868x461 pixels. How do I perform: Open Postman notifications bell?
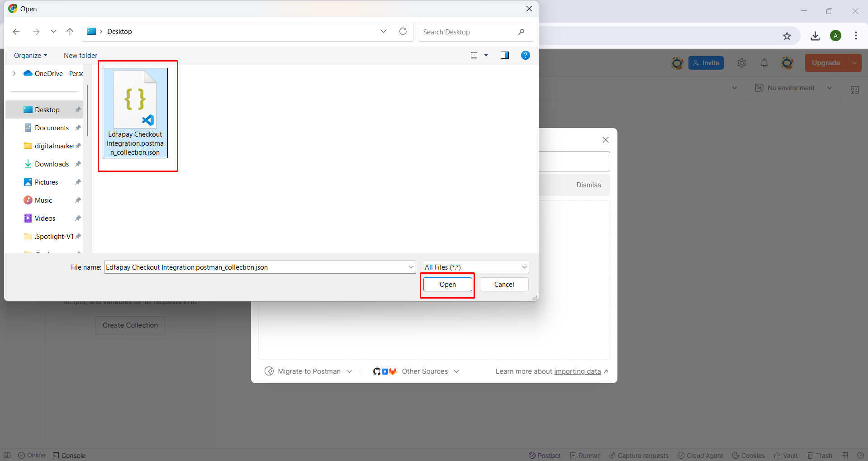[764, 63]
